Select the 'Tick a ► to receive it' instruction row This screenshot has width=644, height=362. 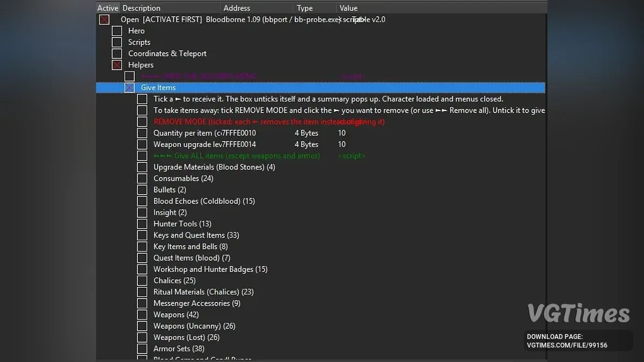click(328, 99)
